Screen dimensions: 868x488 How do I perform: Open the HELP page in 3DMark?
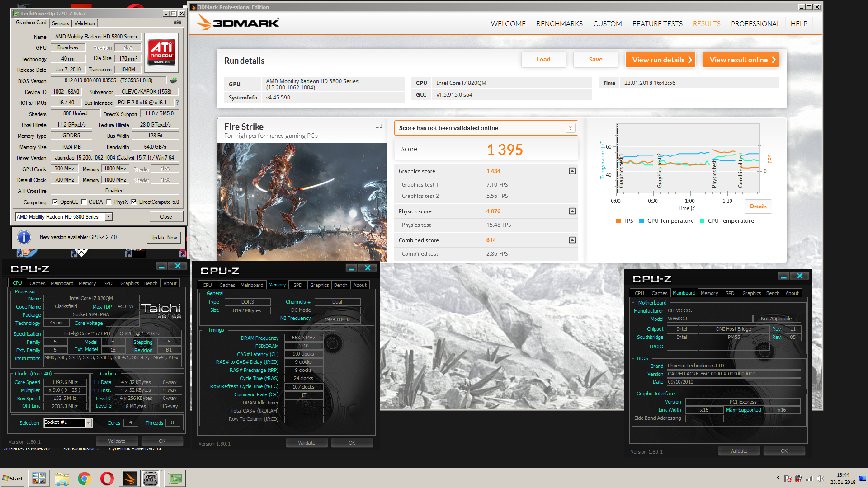799,23
